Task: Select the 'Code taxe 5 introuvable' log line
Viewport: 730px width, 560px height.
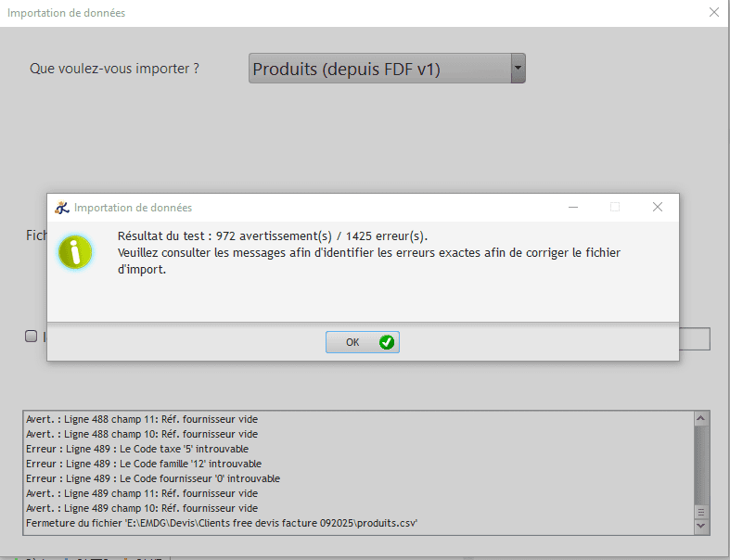Action: tap(136, 449)
